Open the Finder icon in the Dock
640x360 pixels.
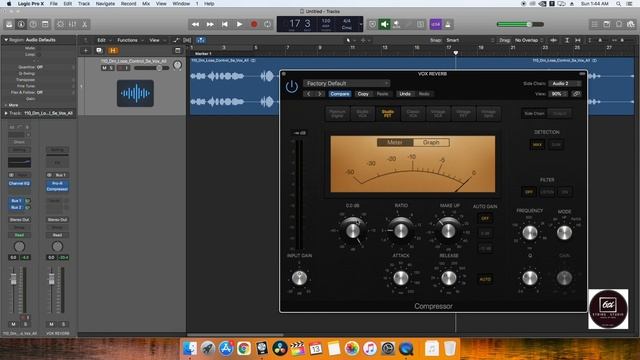coord(190,349)
